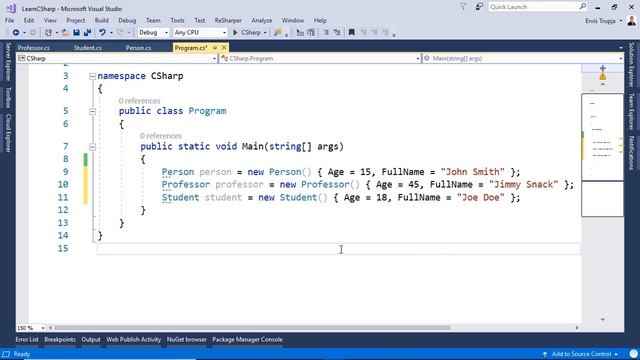Open the File menu
This screenshot has height=360, width=640.
[x=9, y=20]
